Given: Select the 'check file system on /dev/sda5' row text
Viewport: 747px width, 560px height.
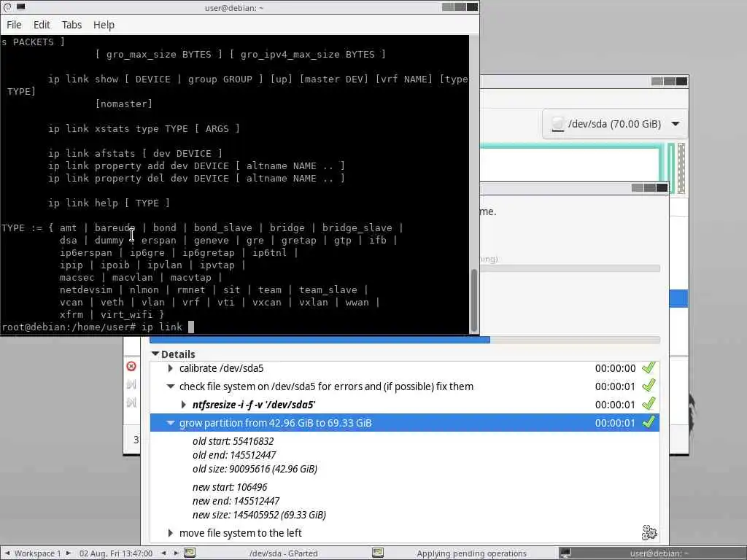Looking at the screenshot, I should (326, 386).
